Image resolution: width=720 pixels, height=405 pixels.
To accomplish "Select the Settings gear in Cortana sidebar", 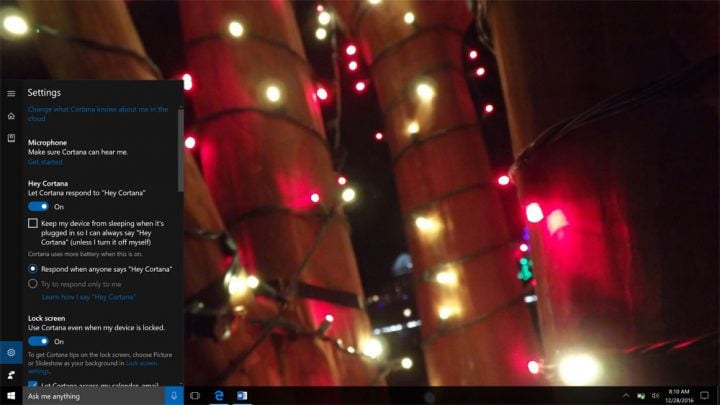I will click(x=11, y=352).
